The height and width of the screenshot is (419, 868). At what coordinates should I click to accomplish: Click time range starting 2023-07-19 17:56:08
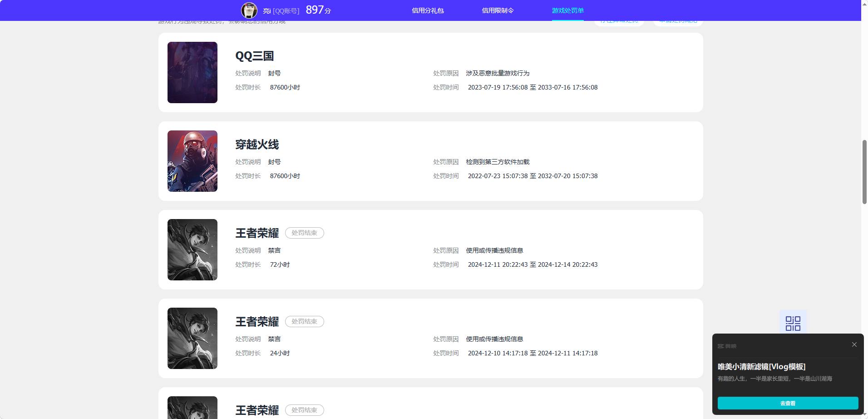coord(533,87)
